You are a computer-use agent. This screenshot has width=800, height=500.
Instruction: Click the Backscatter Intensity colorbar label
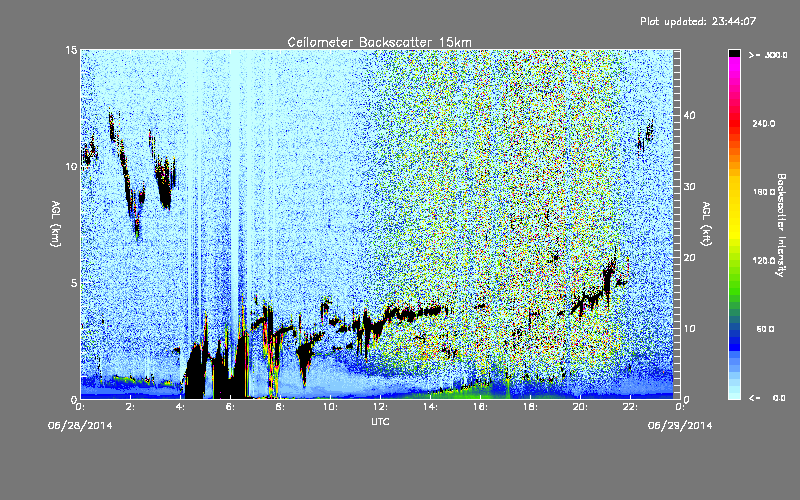tap(781, 225)
